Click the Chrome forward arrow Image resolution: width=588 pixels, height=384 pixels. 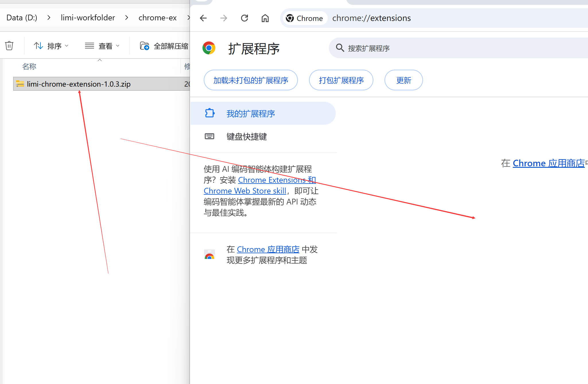(x=224, y=18)
